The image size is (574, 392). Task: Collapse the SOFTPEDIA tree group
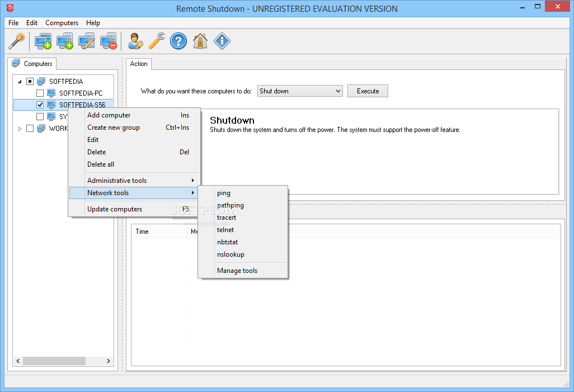tap(20, 82)
